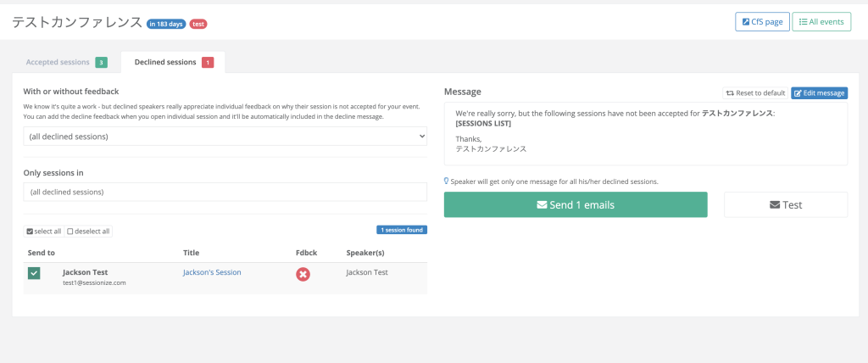868x363 pixels.
Task: Click the red feedback X icon
Action: click(303, 274)
